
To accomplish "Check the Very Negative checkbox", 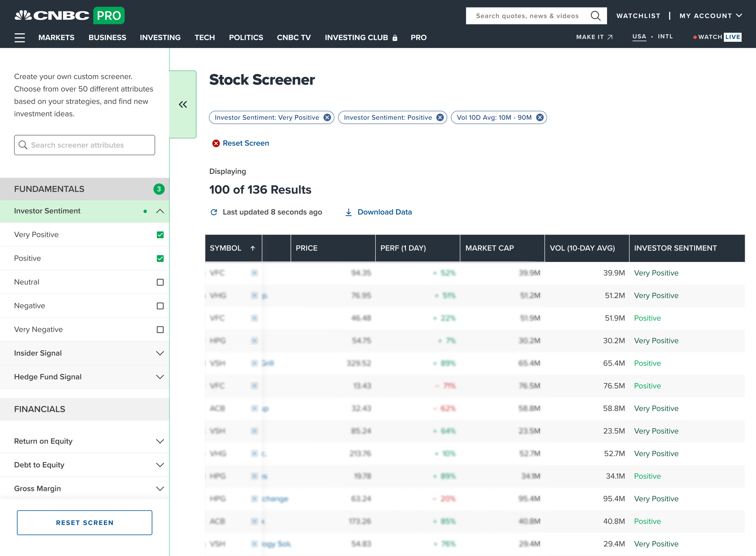I will click(160, 329).
